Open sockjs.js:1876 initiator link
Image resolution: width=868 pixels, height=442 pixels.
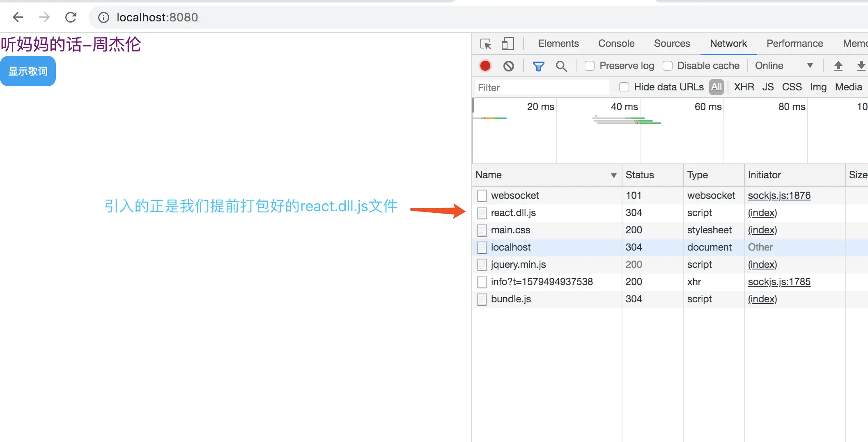pyautogui.click(x=779, y=196)
